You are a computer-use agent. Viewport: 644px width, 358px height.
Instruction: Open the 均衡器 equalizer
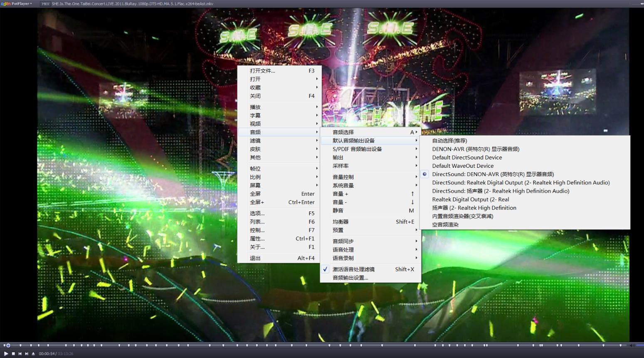click(341, 221)
